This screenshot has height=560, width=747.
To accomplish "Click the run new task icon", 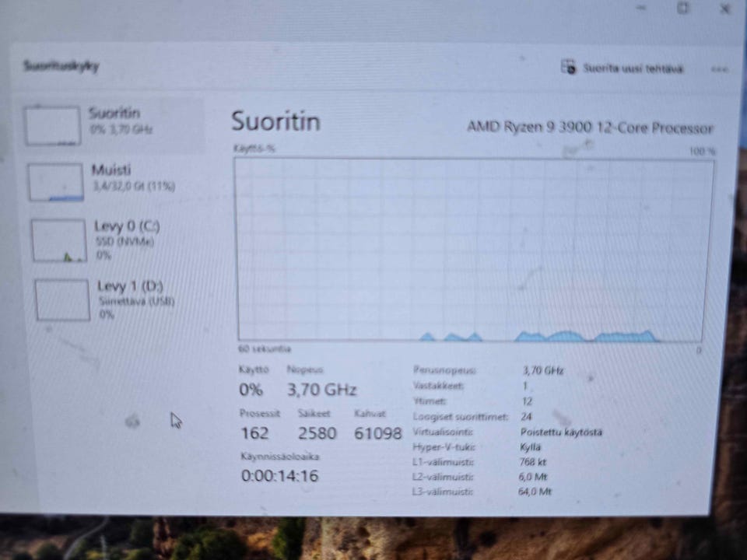I will click(x=567, y=67).
